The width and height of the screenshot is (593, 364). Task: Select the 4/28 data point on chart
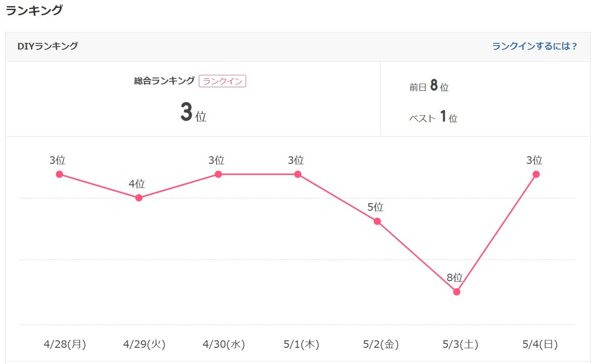point(60,174)
